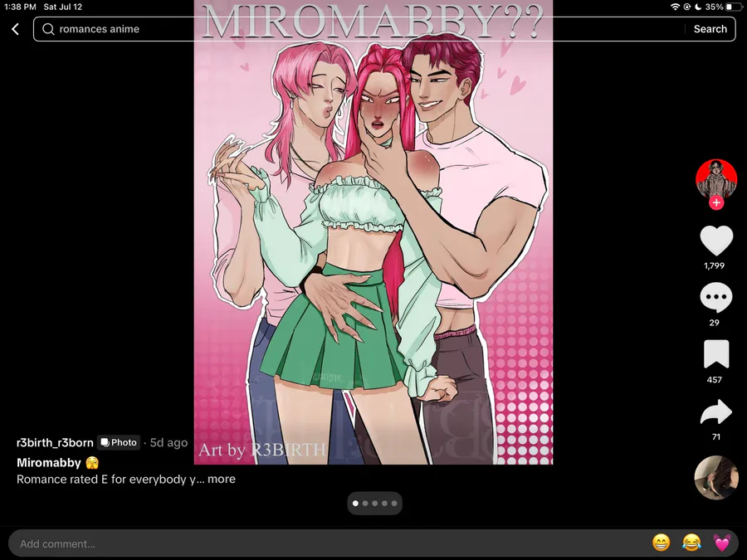Like the post with the heart icon
The width and height of the screenshot is (747, 560).
[716, 240]
